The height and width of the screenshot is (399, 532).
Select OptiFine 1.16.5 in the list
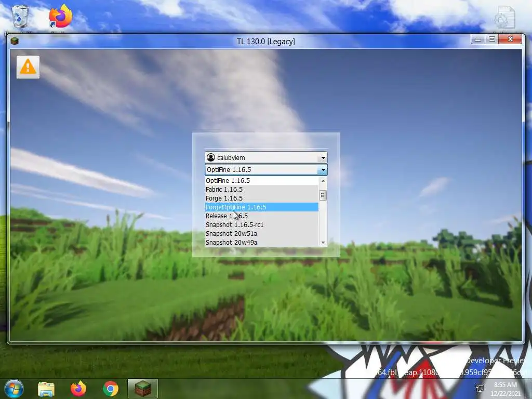coord(262,180)
